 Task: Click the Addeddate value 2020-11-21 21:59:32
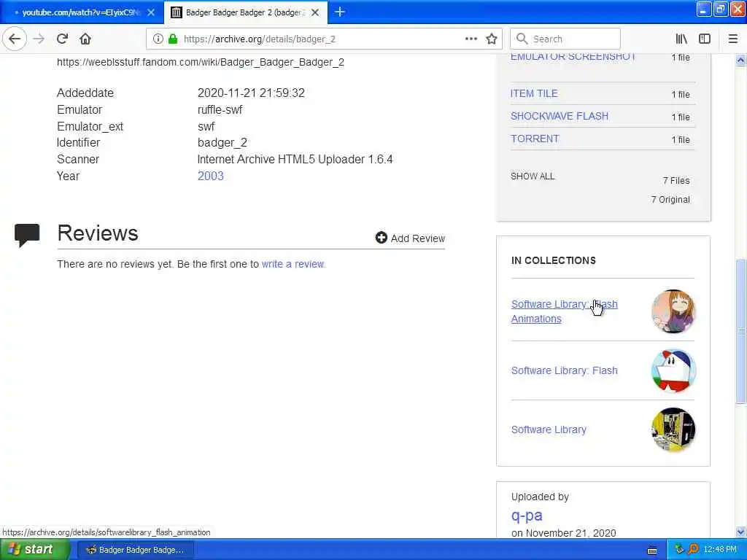click(x=251, y=93)
